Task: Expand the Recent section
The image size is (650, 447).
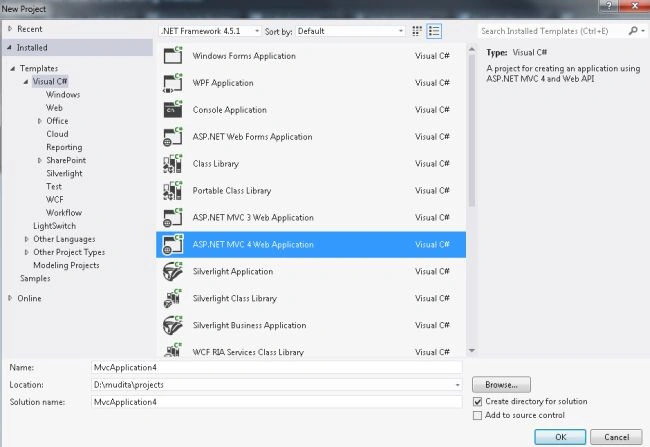Action: pyautogui.click(x=10, y=29)
